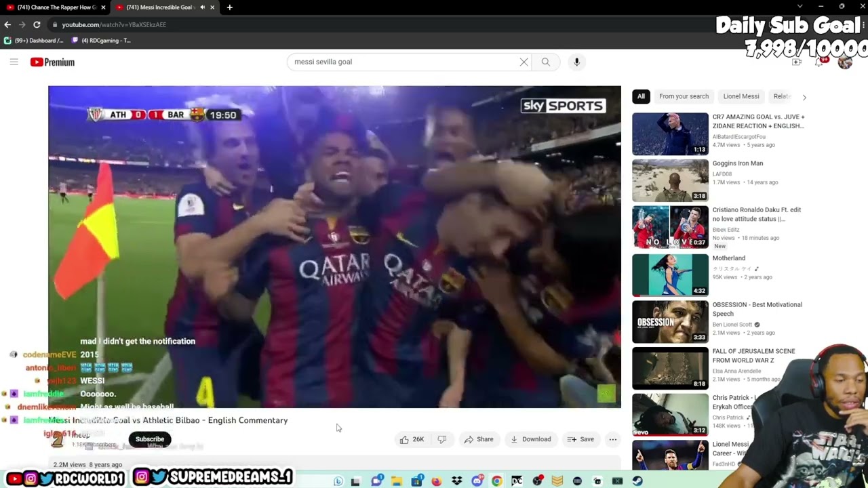Image resolution: width=868 pixels, height=488 pixels.
Task: Reload the page with the refresh icon
Action: 37,24
